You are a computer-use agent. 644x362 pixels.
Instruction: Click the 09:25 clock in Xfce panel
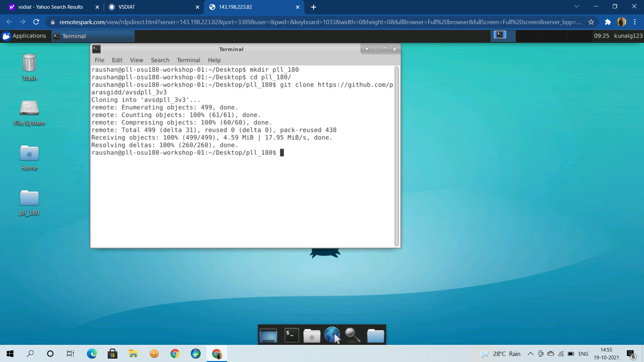[x=601, y=36]
